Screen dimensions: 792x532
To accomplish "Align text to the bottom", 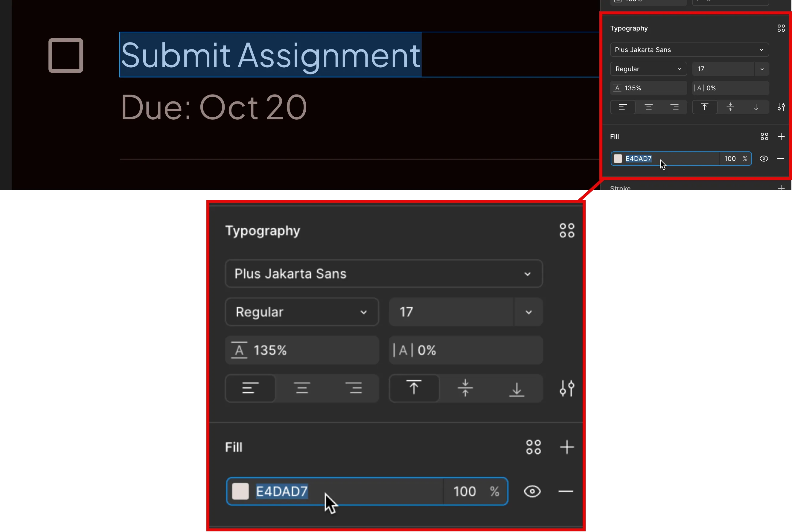I will [x=756, y=107].
